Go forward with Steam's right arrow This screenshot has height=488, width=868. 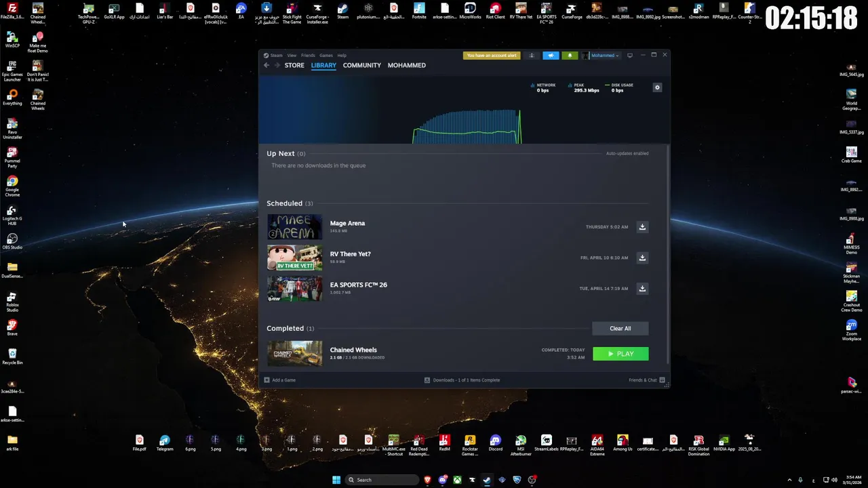click(277, 65)
